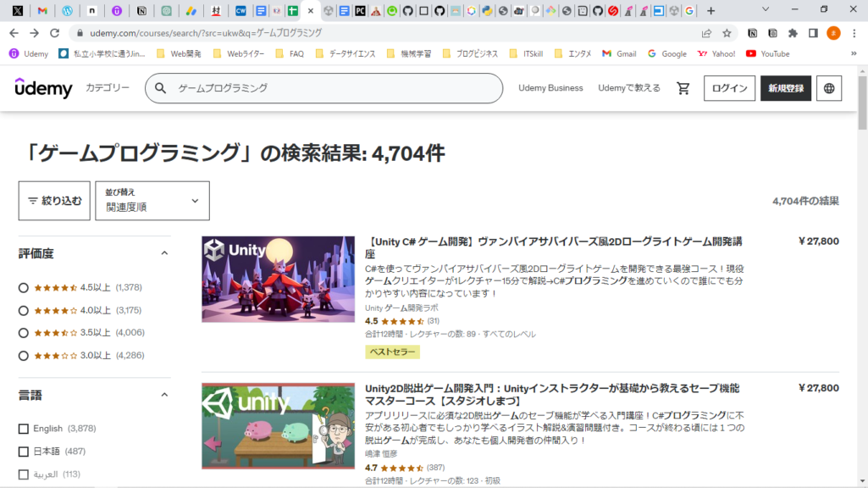Reload the Udemy search page

pyautogui.click(x=54, y=33)
